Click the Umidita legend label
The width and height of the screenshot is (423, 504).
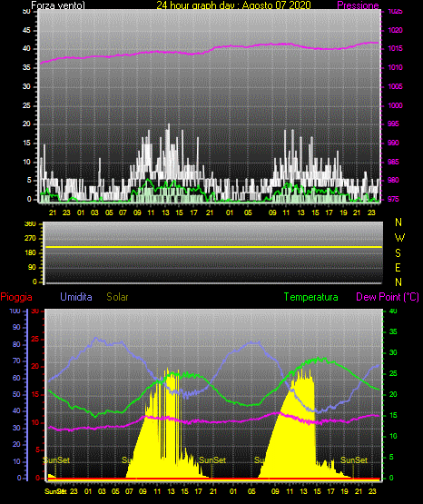76,297
